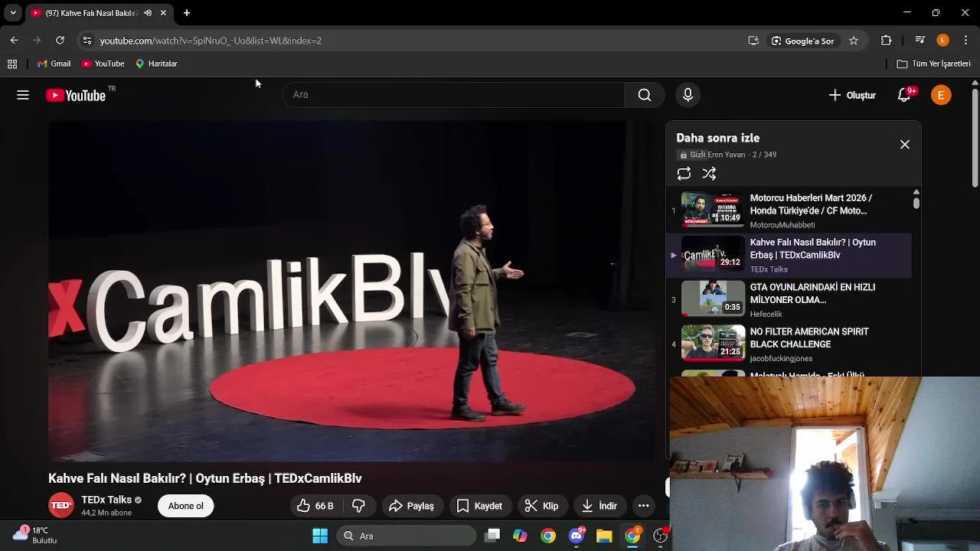Click 'Daha sonra izle' playlist title
Viewport: 980px width, 551px height.
point(717,138)
